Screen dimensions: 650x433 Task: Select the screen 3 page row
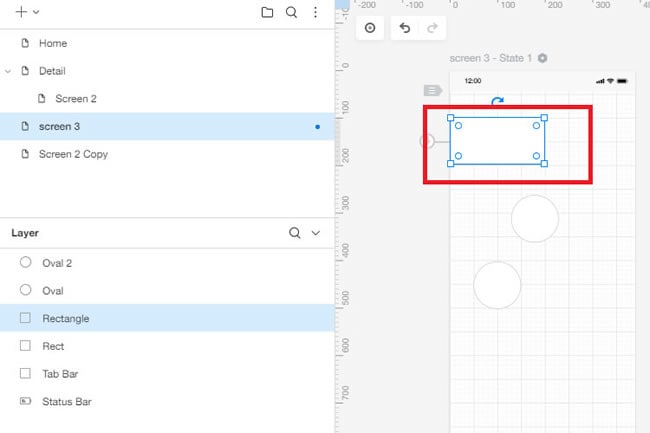[167, 126]
